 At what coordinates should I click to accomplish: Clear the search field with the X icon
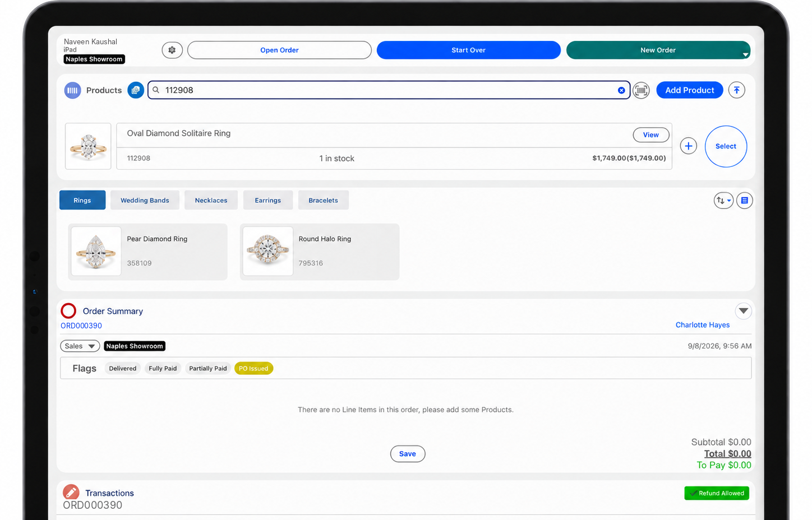621,90
